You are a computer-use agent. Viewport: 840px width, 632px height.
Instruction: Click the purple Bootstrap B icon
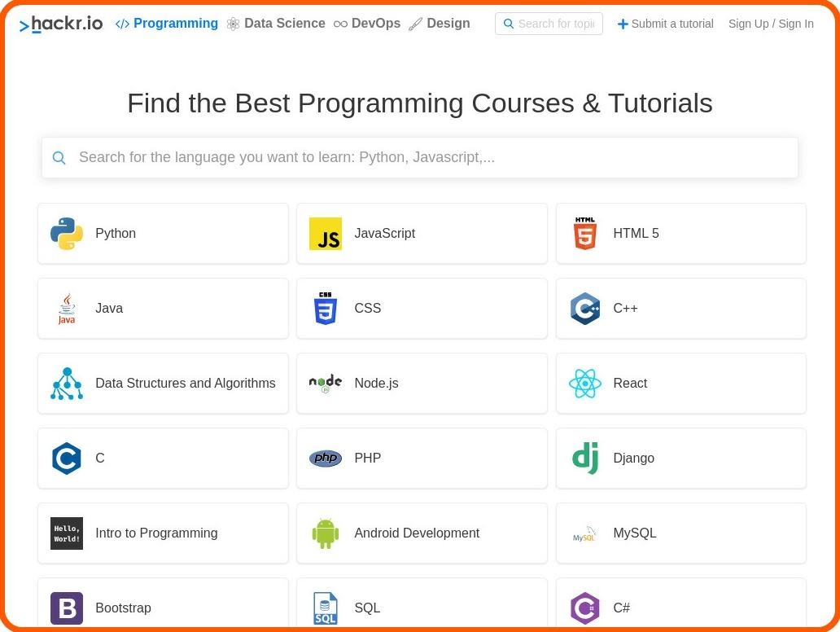pyautogui.click(x=67, y=608)
